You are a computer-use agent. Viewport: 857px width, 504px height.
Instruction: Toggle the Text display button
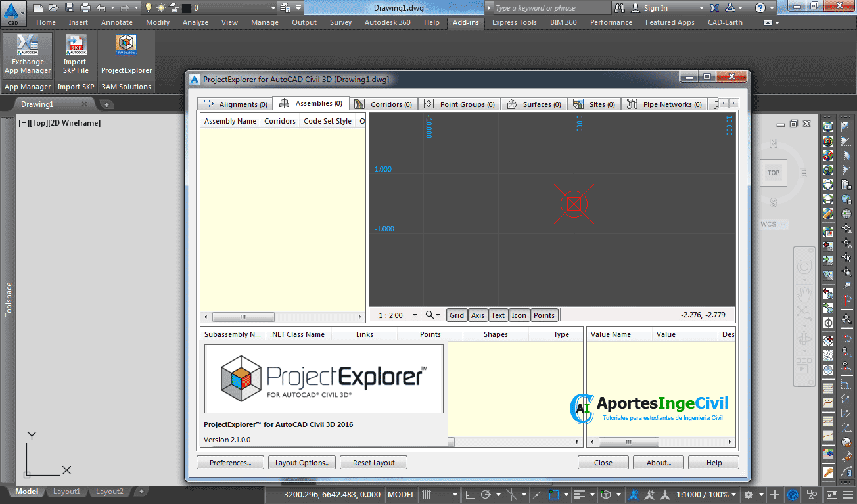[498, 315]
